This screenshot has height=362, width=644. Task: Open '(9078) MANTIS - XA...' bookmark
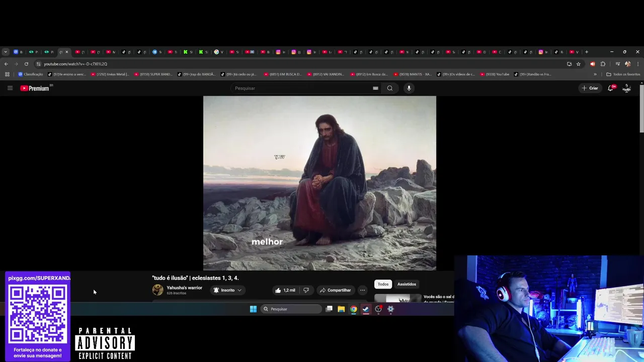(413, 74)
